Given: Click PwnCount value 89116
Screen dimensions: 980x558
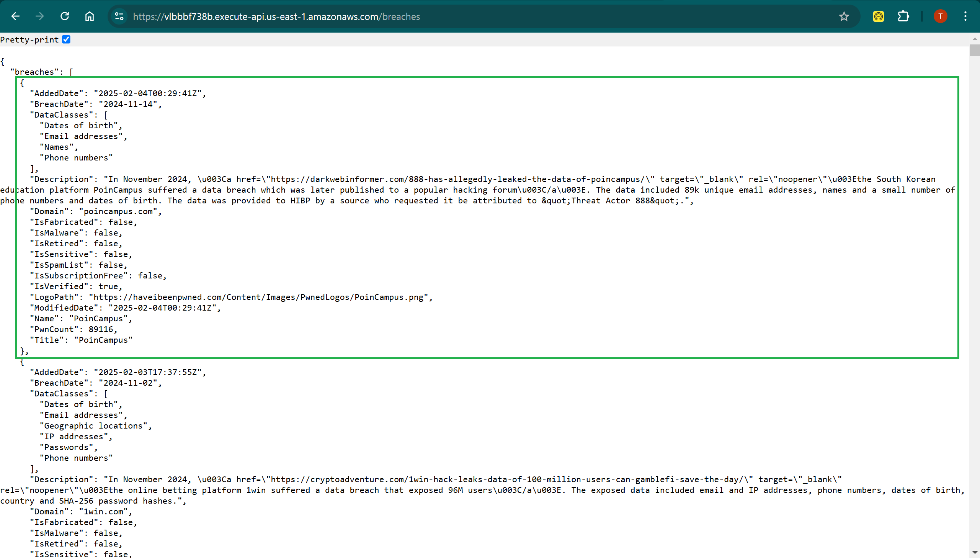Looking at the screenshot, I should pyautogui.click(x=101, y=330).
